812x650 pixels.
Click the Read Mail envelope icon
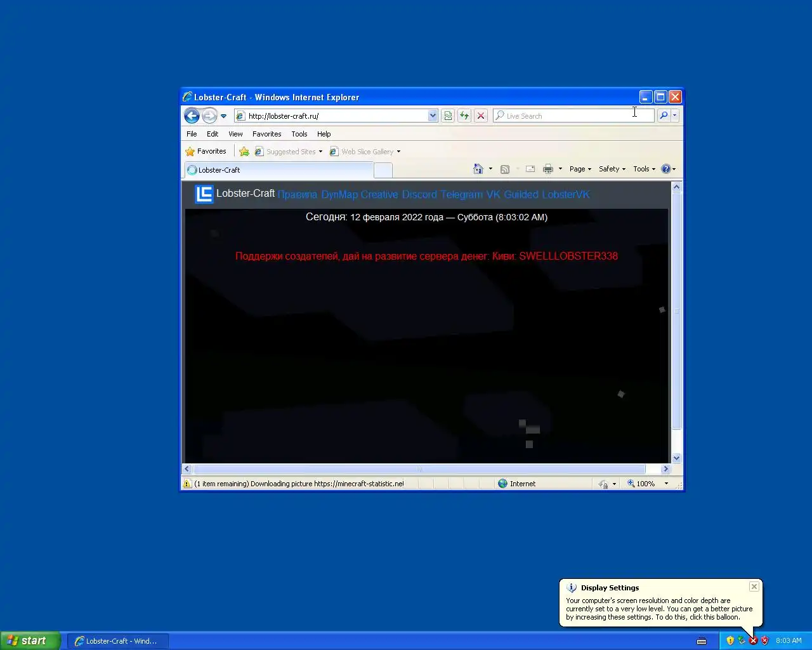pyautogui.click(x=530, y=169)
